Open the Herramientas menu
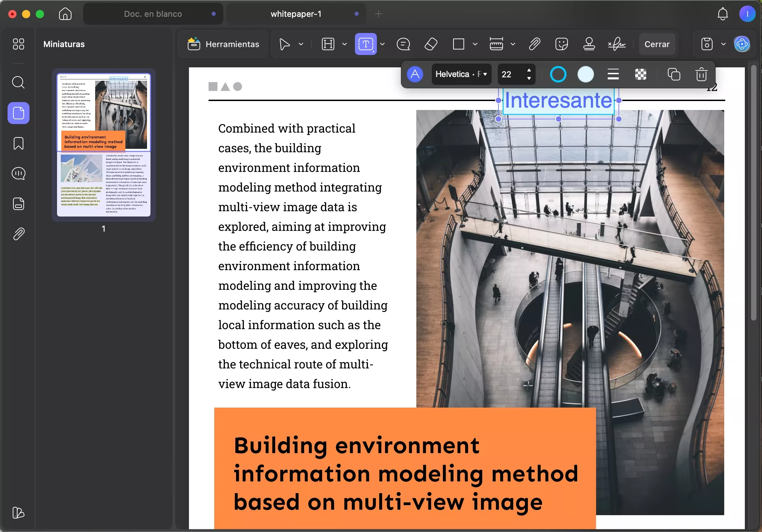This screenshot has width=762, height=532. coord(223,44)
